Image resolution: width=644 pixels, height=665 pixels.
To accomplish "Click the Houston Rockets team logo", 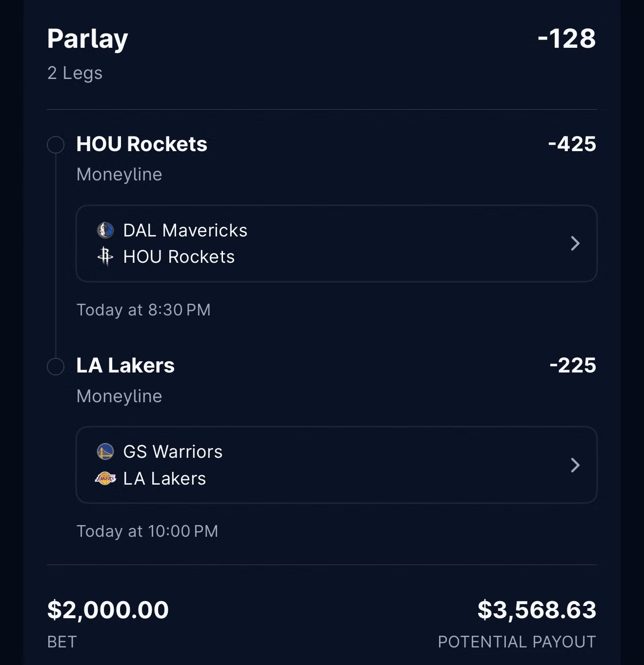I will tap(105, 256).
